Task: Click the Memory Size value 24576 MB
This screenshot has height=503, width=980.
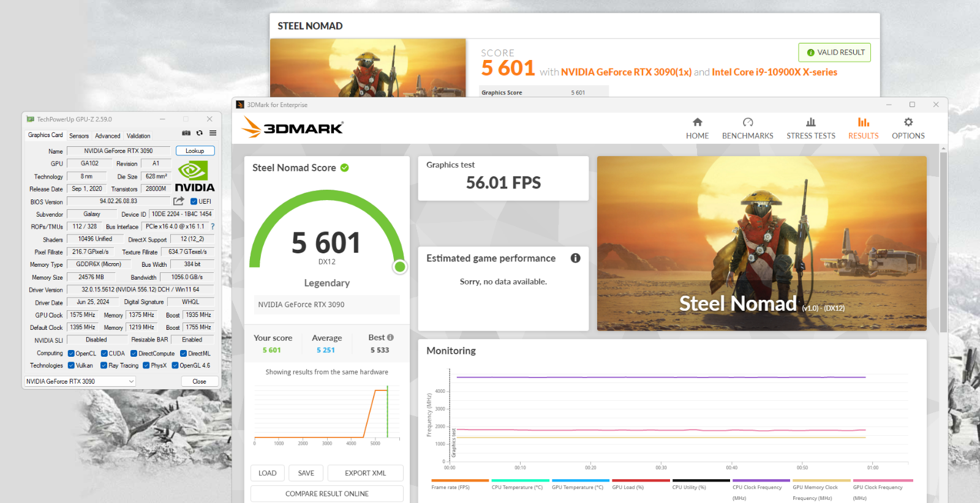Action: tap(91, 277)
